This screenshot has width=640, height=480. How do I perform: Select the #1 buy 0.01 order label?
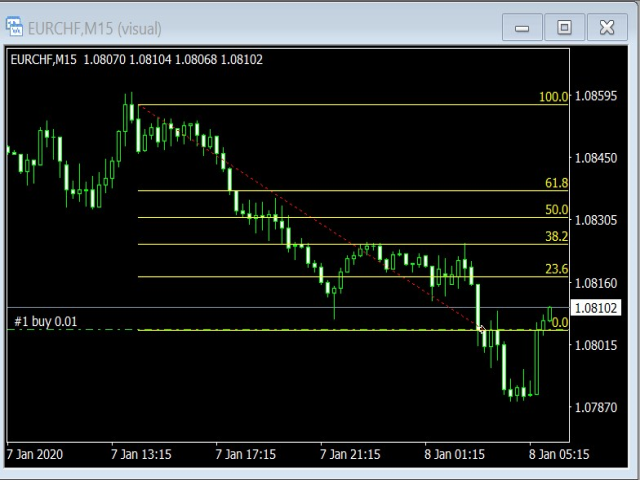pos(46,321)
